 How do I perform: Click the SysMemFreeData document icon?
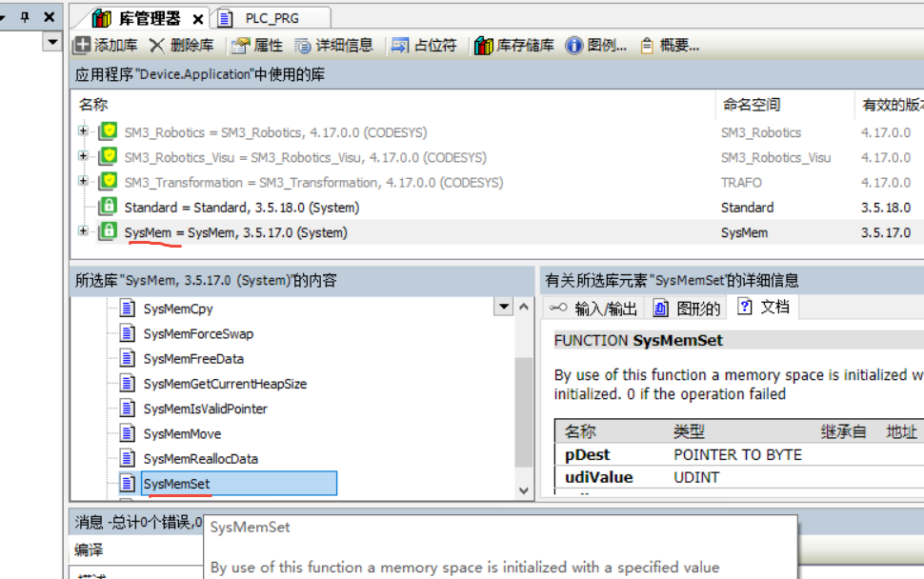(128, 358)
